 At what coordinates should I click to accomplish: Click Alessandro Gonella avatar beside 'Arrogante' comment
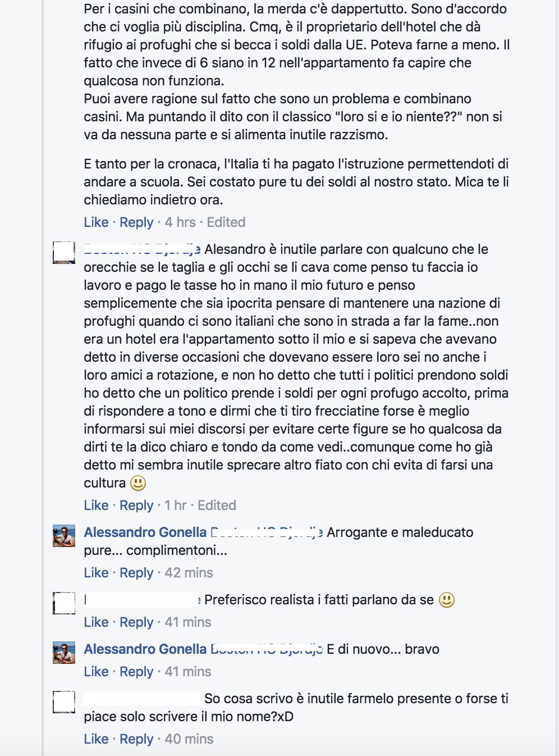pyautogui.click(x=64, y=536)
